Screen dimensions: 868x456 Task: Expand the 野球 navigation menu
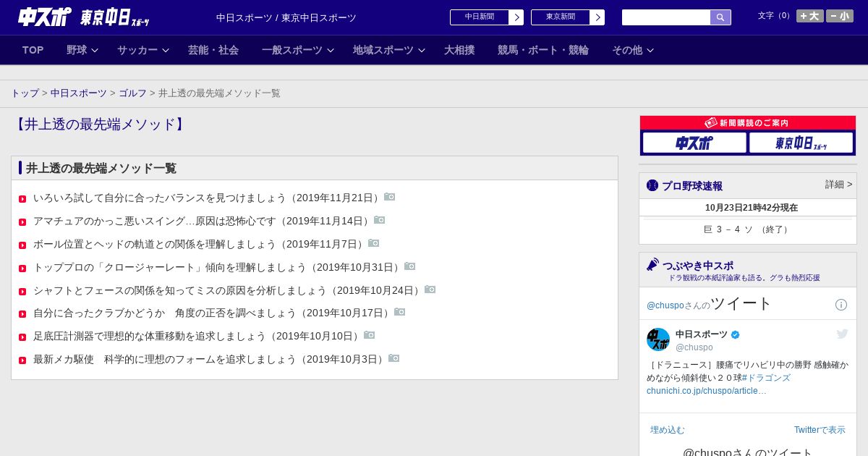coord(82,50)
